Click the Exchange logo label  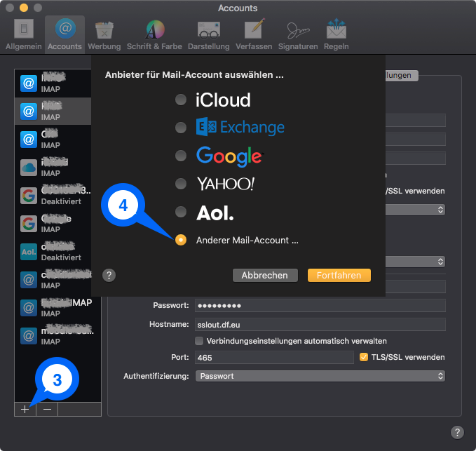click(x=240, y=127)
